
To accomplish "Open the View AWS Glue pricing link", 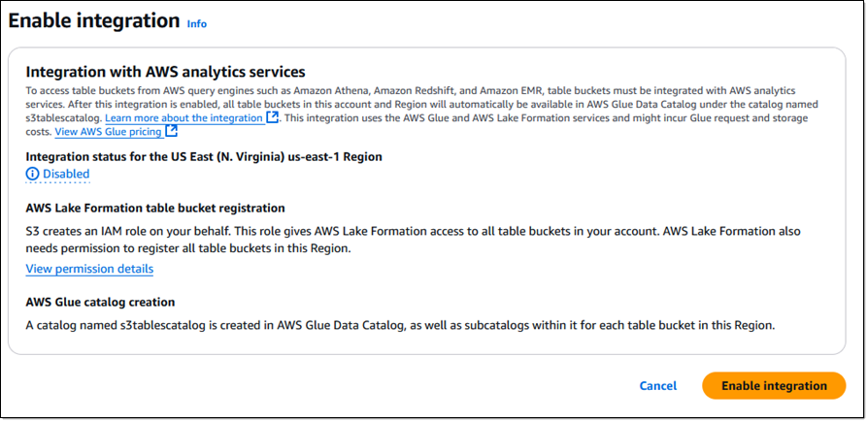I will (x=109, y=132).
